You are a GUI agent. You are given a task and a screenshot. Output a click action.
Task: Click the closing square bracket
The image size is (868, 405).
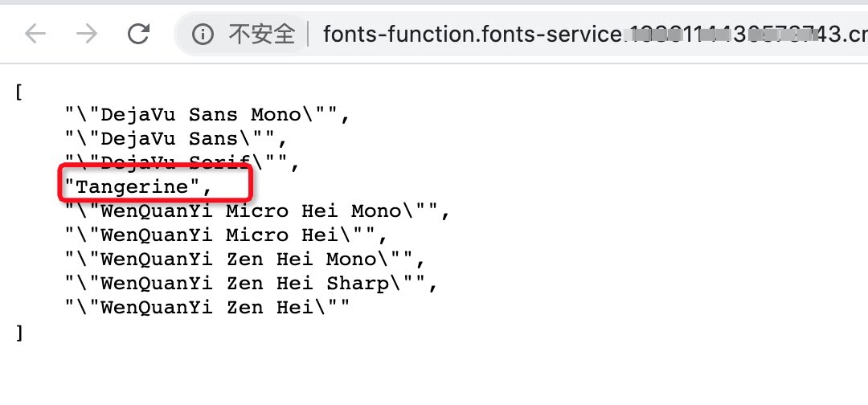point(19,333)
